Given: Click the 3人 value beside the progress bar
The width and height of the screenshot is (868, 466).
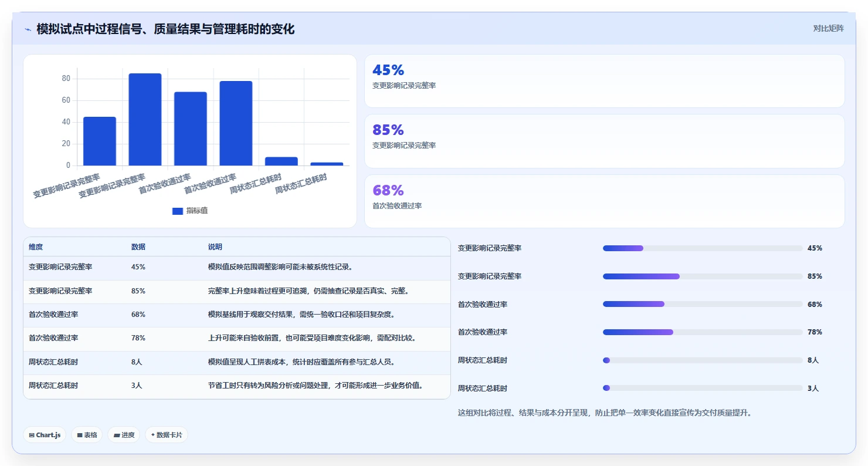Looking at the screenshot, I should tap(813, 388).
